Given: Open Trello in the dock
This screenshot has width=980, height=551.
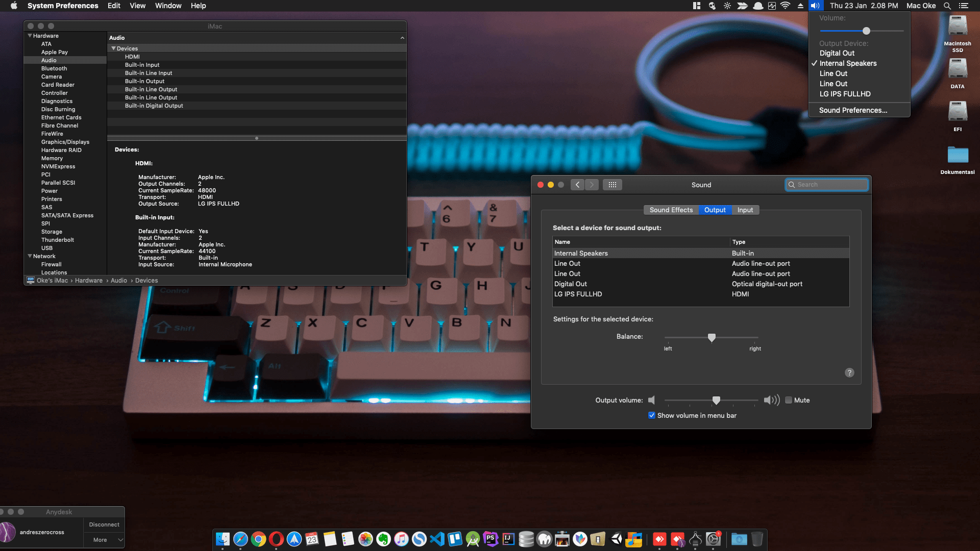Looking at the screenshot, I should 455,539.
